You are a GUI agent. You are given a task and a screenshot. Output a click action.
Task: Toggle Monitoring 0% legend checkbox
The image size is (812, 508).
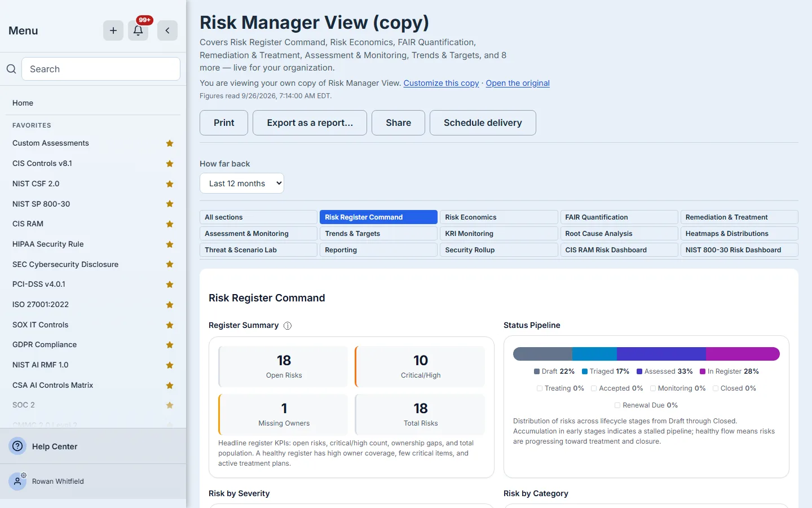(x=653, y=388)
